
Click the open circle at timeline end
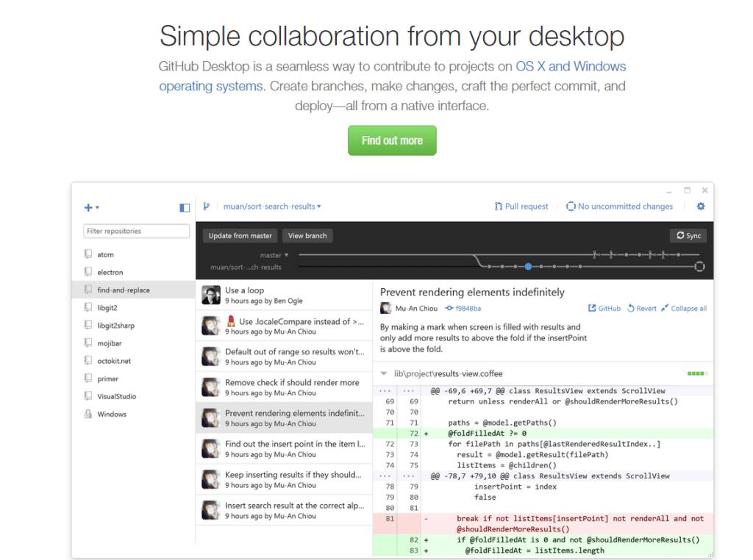click(700, 266)
